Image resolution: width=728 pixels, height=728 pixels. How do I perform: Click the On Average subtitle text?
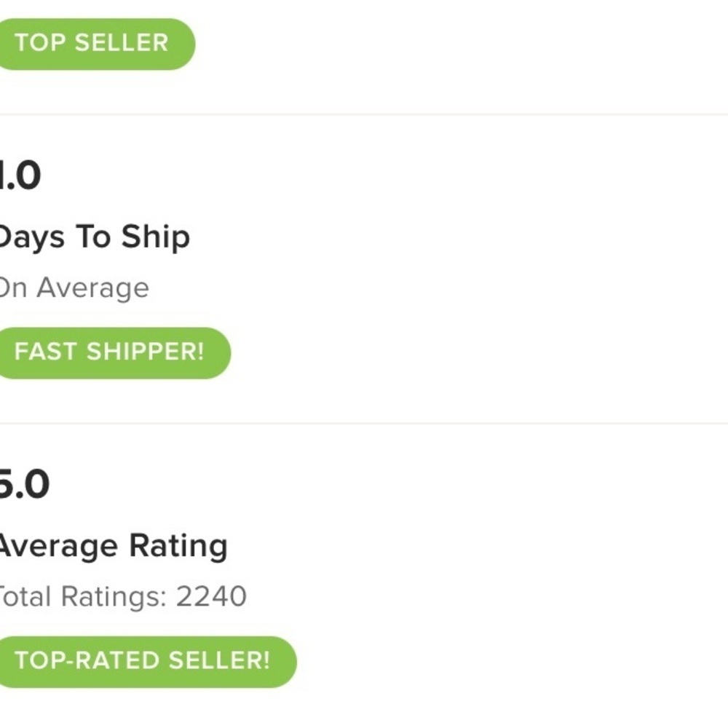[x=74, y=288]
